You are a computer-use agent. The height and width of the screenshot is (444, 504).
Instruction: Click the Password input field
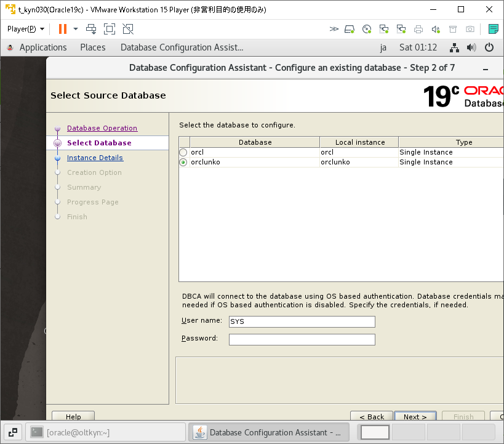[x=302, y=339]
